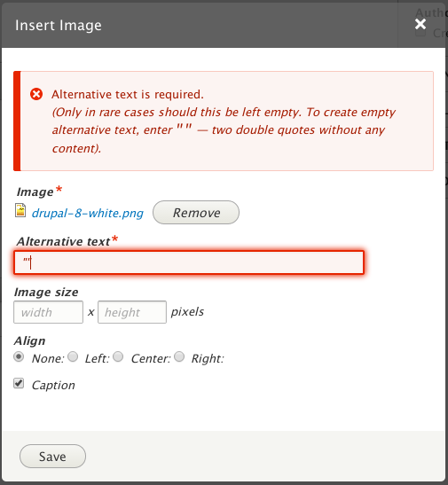This screenshot has height=485, width=448.
Task: Close the Insert Image dialog
Action: (x=420, y=24)
